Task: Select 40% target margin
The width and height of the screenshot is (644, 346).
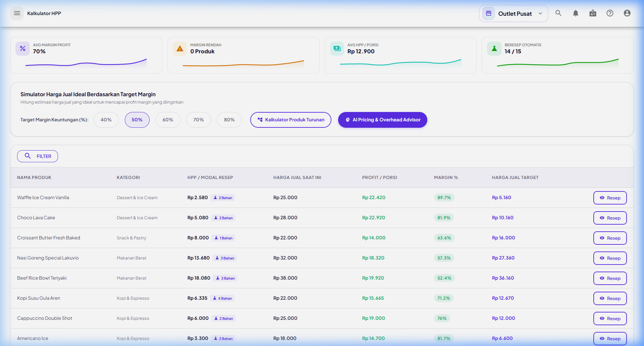Action: (106, 120)
